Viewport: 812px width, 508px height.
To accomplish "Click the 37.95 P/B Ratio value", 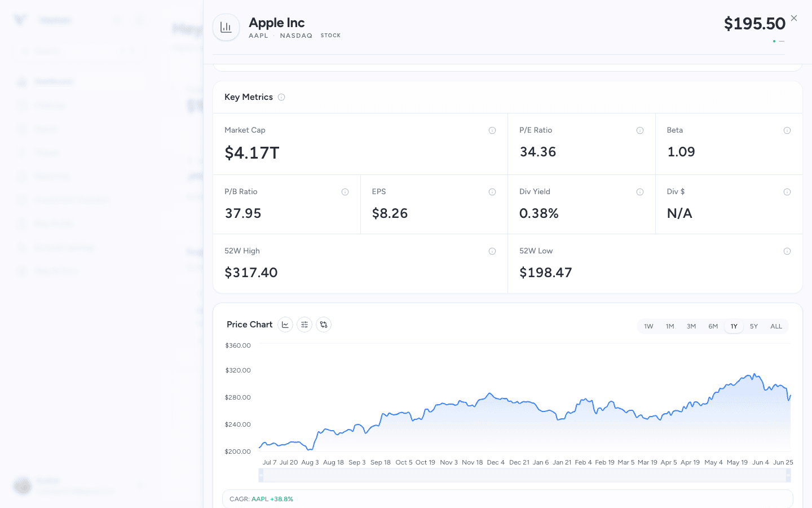I will click(x=243, y=213).
